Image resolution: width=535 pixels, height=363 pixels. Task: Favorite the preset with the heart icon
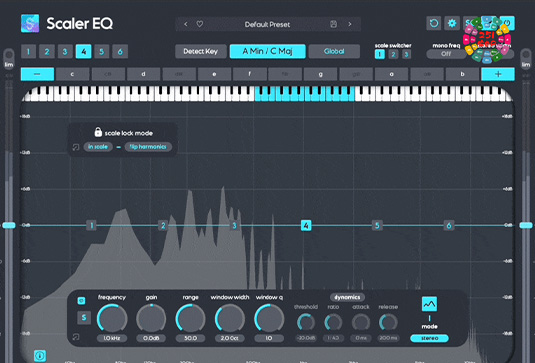(200, 24)
